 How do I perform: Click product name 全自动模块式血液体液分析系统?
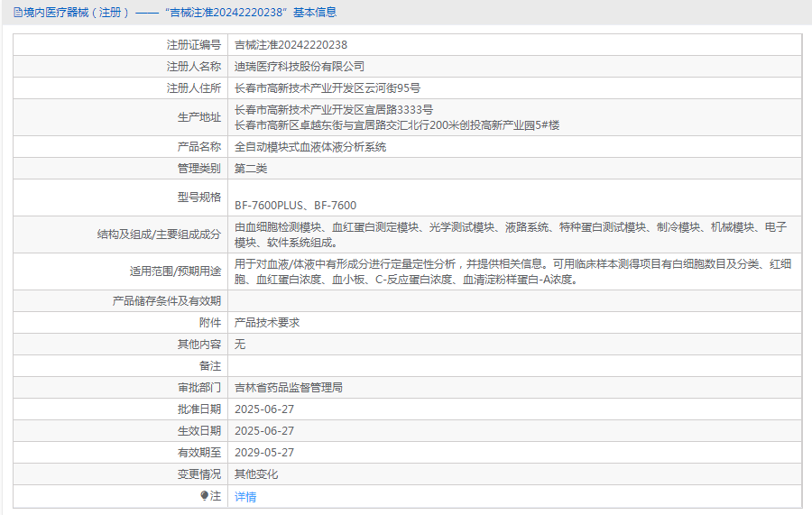tap(310, 147)
